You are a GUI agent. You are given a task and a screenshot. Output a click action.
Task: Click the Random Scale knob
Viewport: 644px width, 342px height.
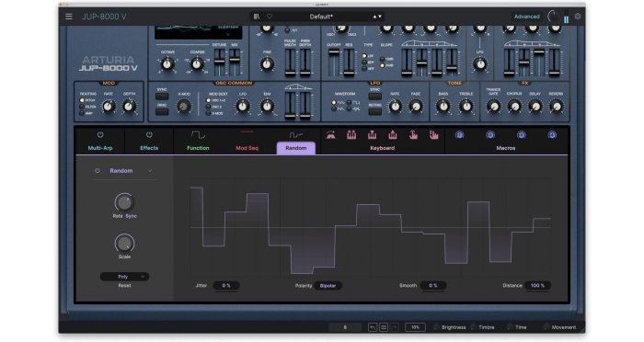pos(124,243)
